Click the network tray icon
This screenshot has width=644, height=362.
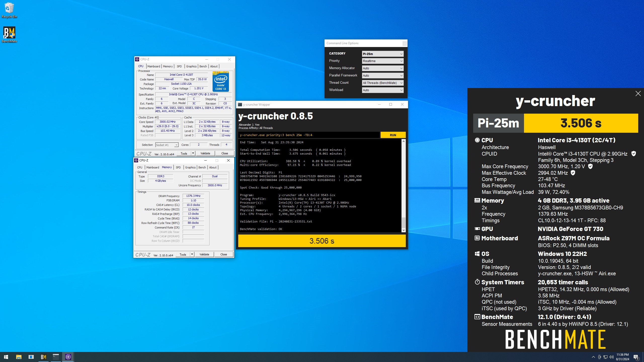[606, 357]
